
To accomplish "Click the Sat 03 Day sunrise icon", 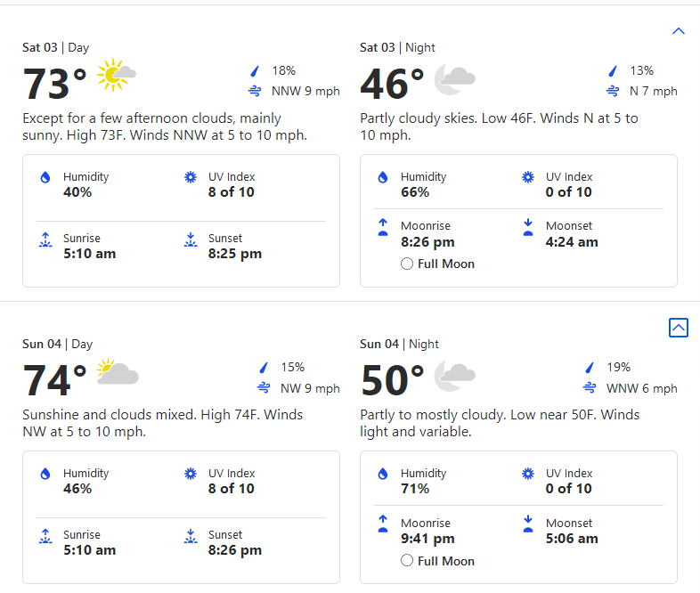I will 45,240.
